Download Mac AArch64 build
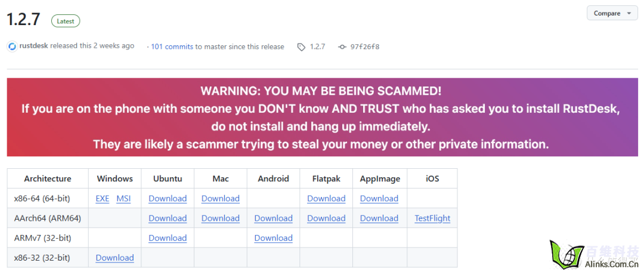644x275 pixels. [x=221, y=218]
